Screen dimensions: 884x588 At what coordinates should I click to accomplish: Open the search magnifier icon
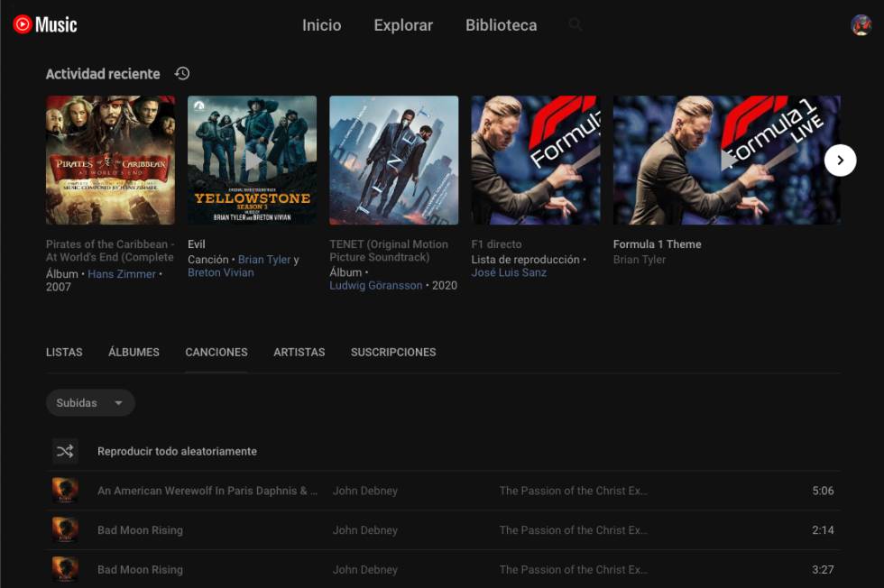(576, 24)
